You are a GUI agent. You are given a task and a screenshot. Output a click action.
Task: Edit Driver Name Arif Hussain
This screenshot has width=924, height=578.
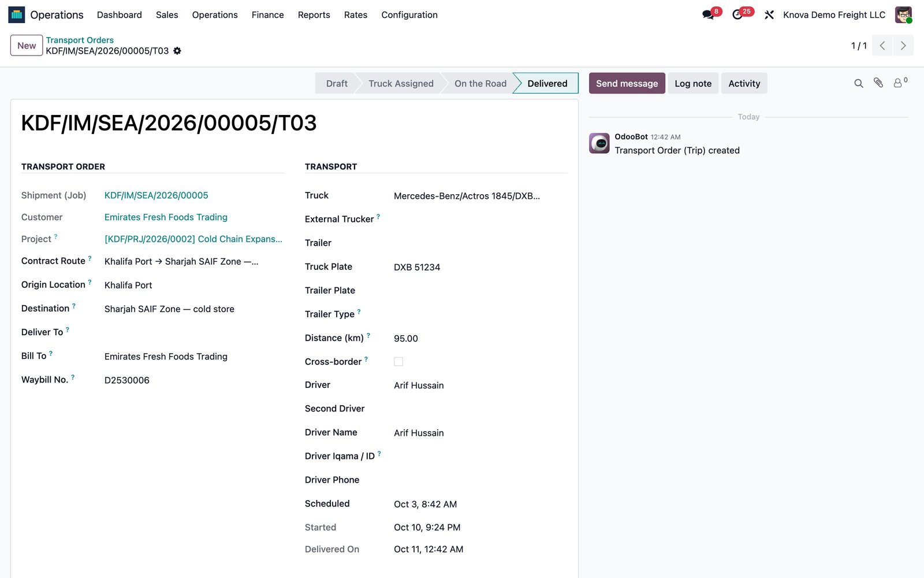point(480,433)
